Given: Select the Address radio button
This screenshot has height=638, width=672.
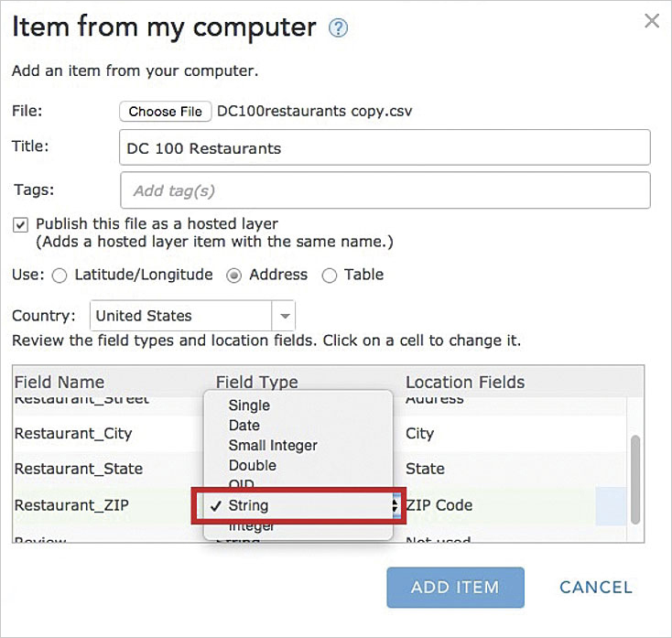Looking at the screenshot, I should pyautogui.click(x=233, y=276).
